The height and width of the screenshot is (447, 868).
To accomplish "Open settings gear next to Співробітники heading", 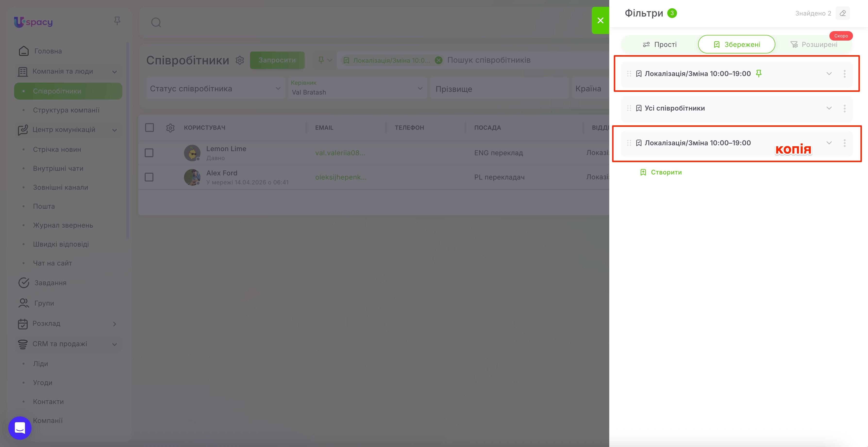I will [x=240, y=60].
